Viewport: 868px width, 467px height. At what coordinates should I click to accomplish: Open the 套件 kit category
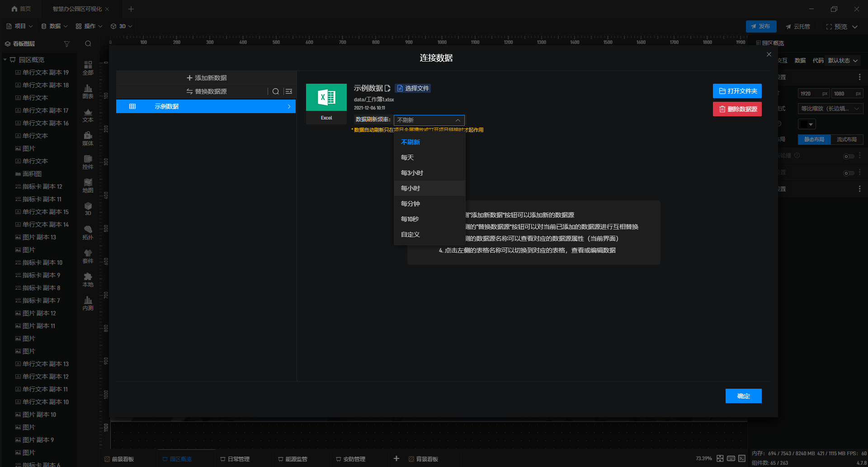click(88, 257)
